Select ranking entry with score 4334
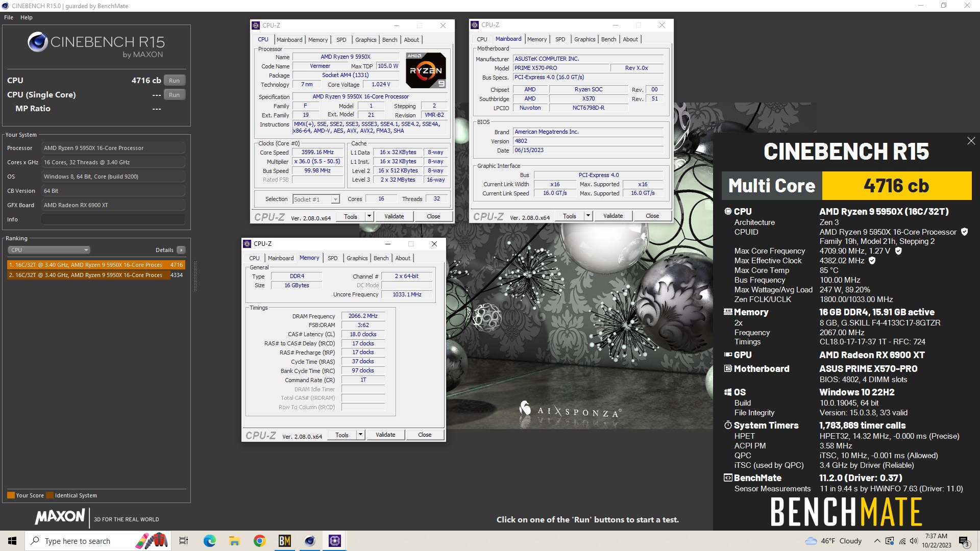This screenshot has height=551, width=980. point(95,275)
